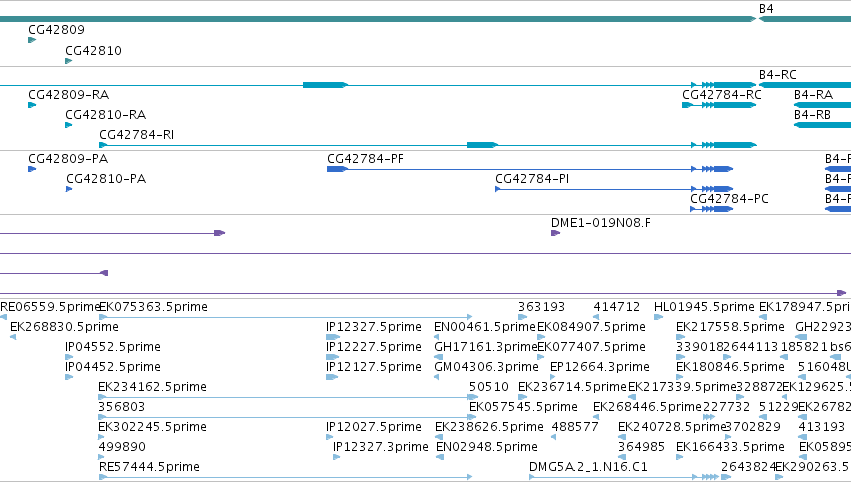Click the CG42784-PF exon block glyph
This screenshot has height=482, width=851.
point(338,169)
